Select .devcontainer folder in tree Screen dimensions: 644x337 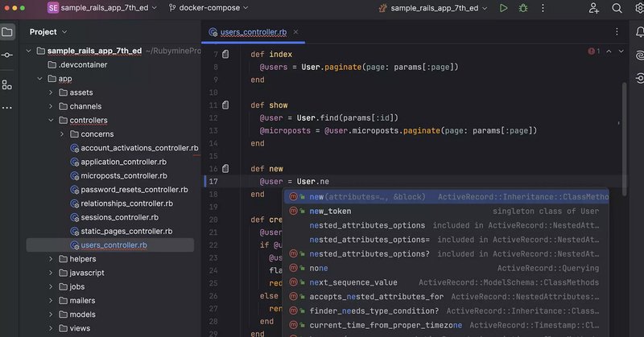point(77,65)
